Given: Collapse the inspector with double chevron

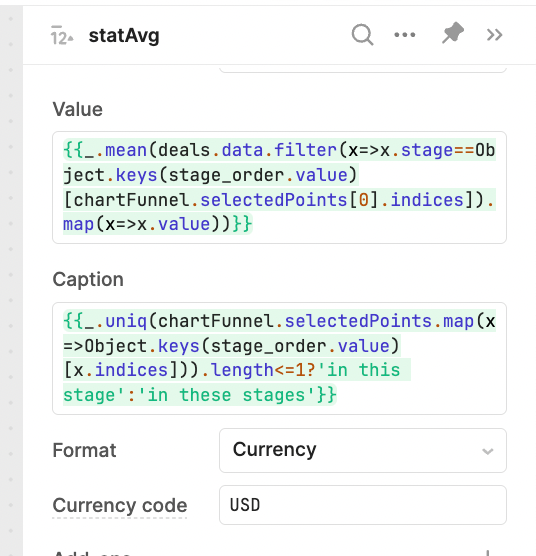Looking at the screenshot, I should click(495, 35).
